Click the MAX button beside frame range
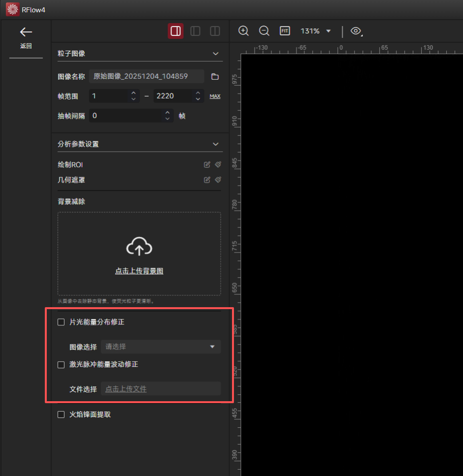The height and width of the screenshot is (476, 463). (x=215, y=96)
